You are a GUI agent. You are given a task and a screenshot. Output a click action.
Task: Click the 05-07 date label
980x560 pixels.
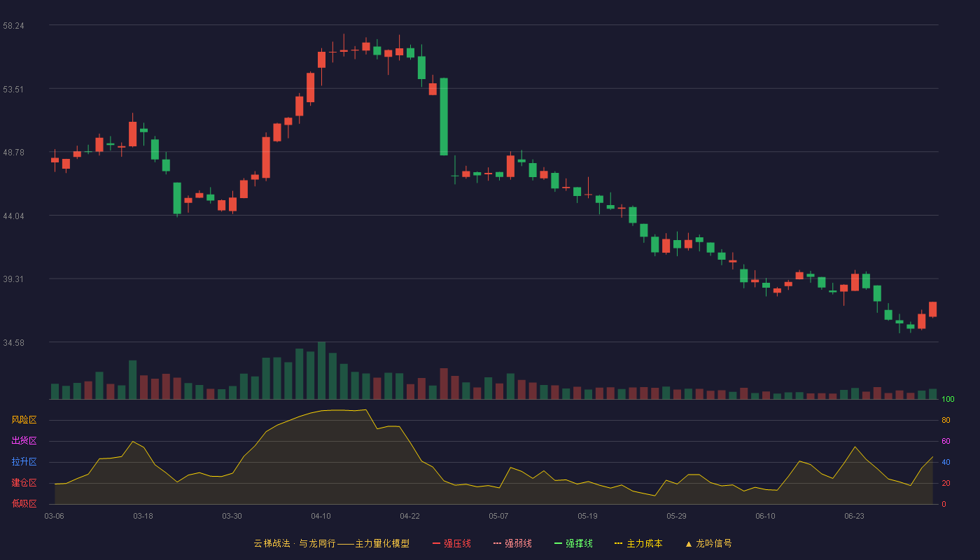[498, 516]
